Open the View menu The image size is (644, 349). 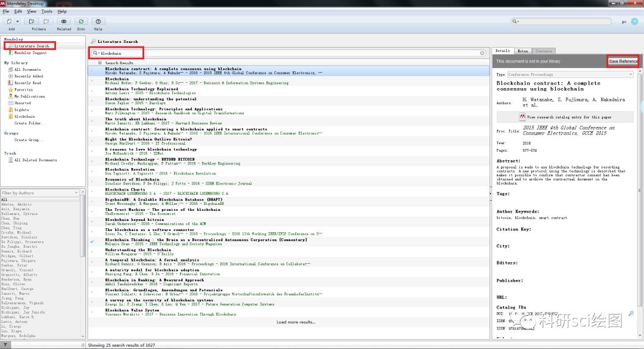pos(32,11)
